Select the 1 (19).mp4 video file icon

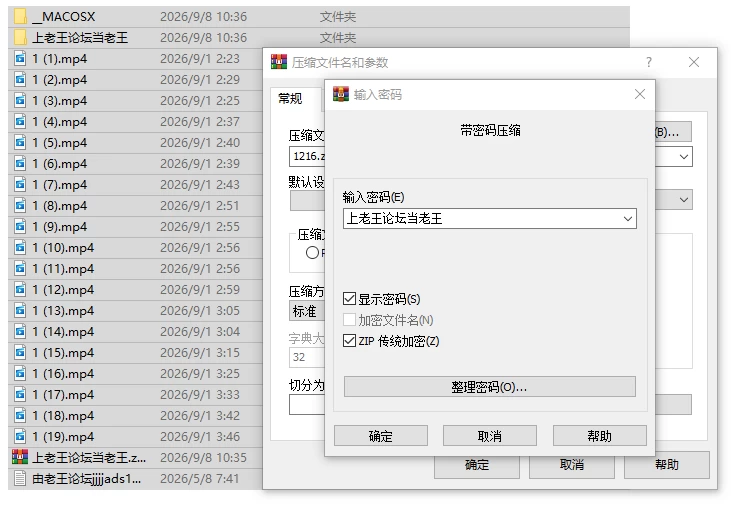20,437
